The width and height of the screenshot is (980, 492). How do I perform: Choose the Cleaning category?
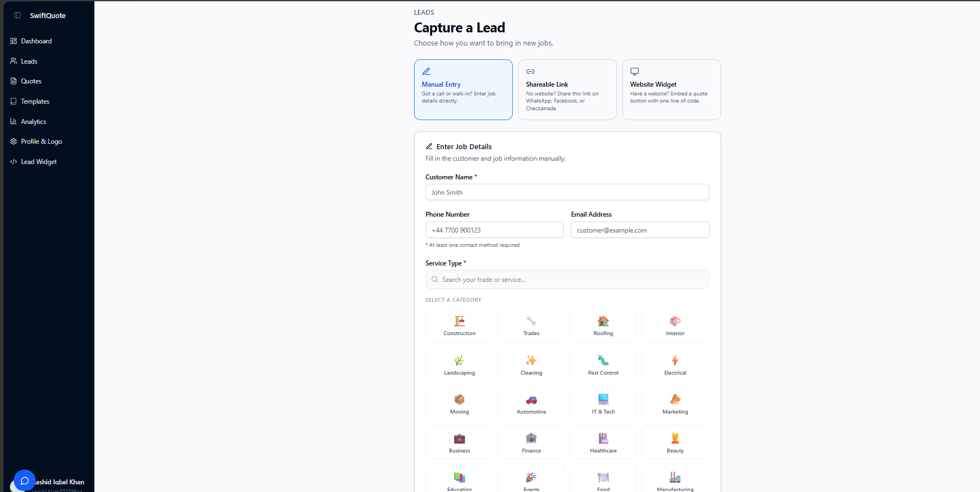tap(531, 364)
